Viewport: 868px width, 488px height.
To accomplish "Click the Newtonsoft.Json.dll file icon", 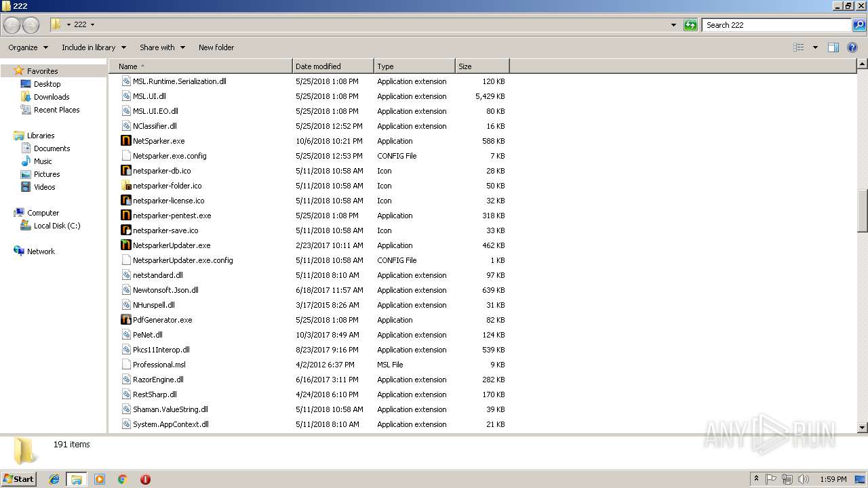I will pos(125,290).
